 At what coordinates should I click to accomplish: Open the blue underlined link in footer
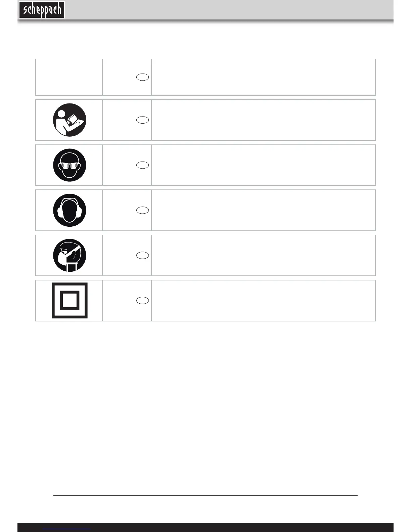pyautogui.click(x=67, y=529)
